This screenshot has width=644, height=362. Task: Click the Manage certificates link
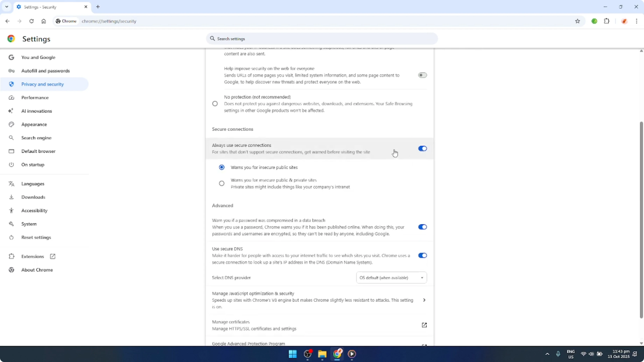[x=231, y=322]
